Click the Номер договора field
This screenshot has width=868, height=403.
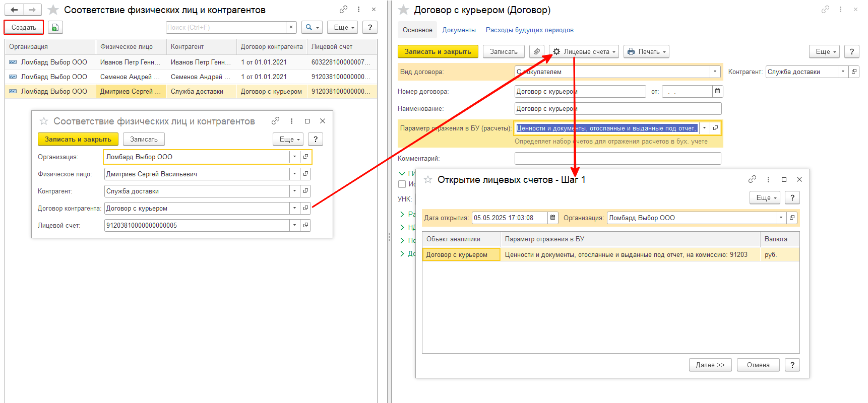click(x=580, y=91)
